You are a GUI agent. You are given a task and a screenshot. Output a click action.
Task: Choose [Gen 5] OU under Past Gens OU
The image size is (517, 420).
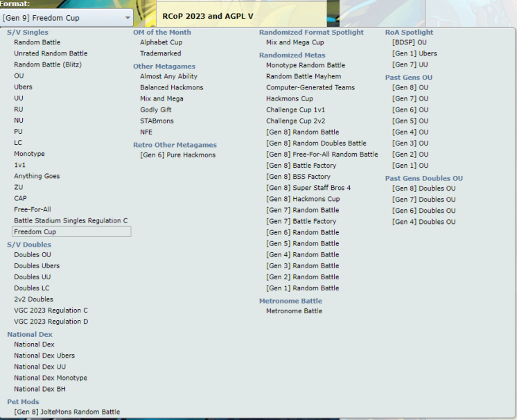coord(410,121)
